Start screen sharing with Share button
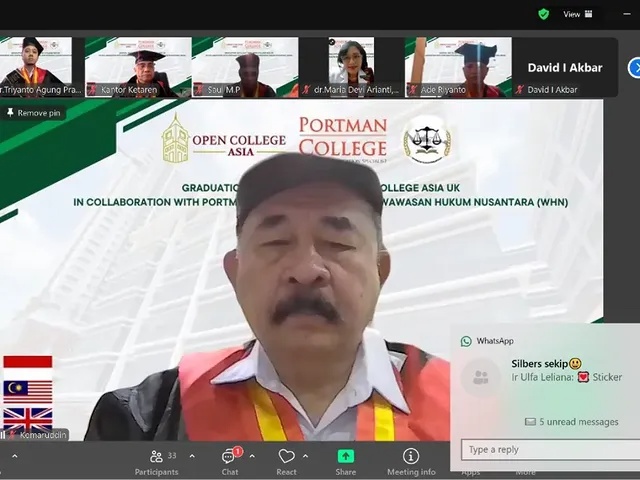640x480 pixels. coord(345,459)
